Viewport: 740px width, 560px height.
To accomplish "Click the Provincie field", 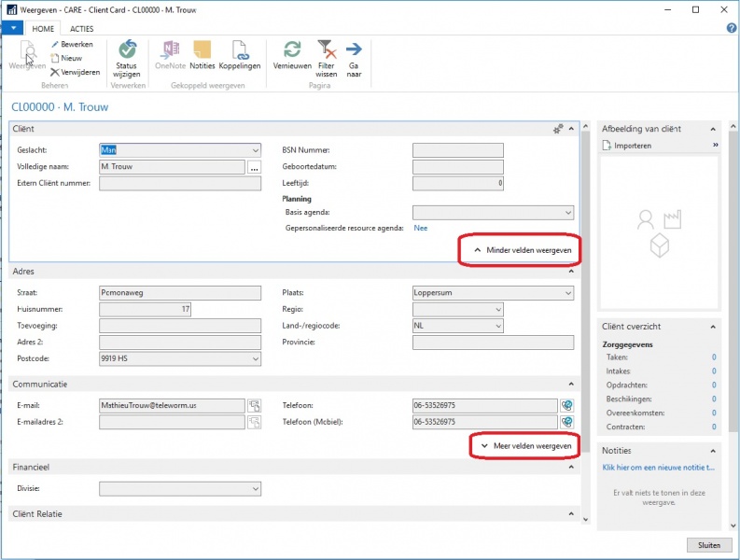I will (493, 343).
